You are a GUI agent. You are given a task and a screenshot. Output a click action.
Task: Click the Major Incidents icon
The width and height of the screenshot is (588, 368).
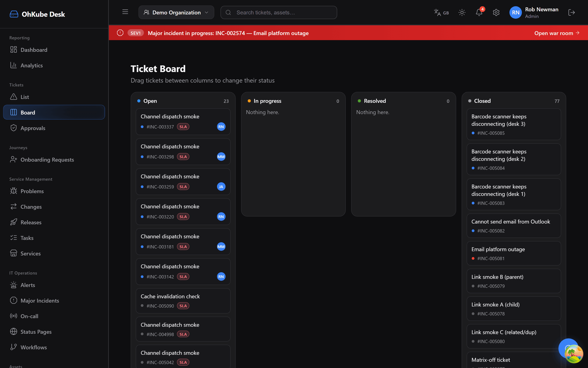click(14, 301)
